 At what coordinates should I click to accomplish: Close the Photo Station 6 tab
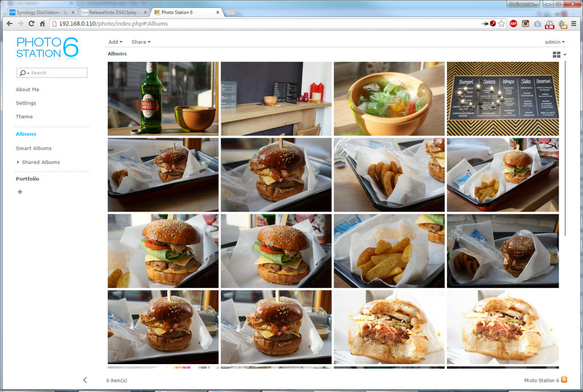(x=217, y=13)
